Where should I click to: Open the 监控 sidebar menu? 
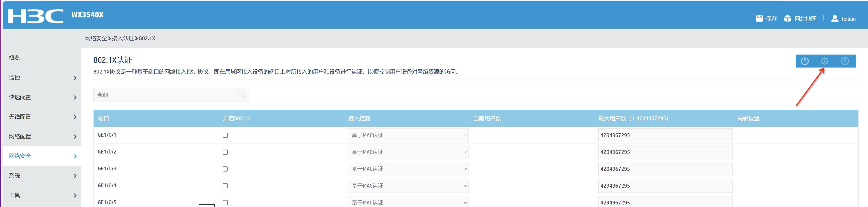tap(42, 77)
